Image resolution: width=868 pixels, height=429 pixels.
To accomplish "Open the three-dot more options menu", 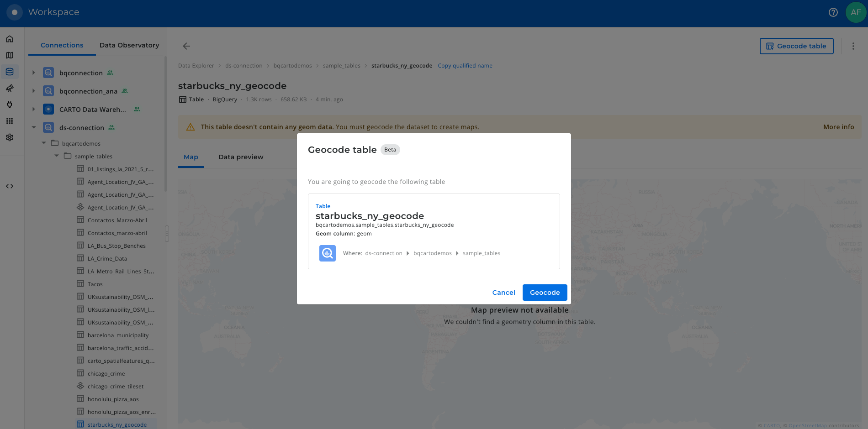I will [x=853, y=46].
